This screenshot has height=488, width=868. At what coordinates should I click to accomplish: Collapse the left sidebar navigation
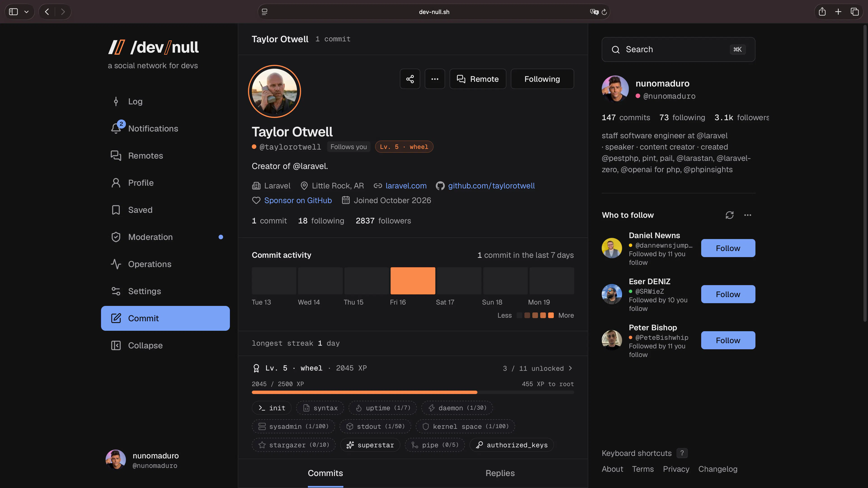pos(165,345)
